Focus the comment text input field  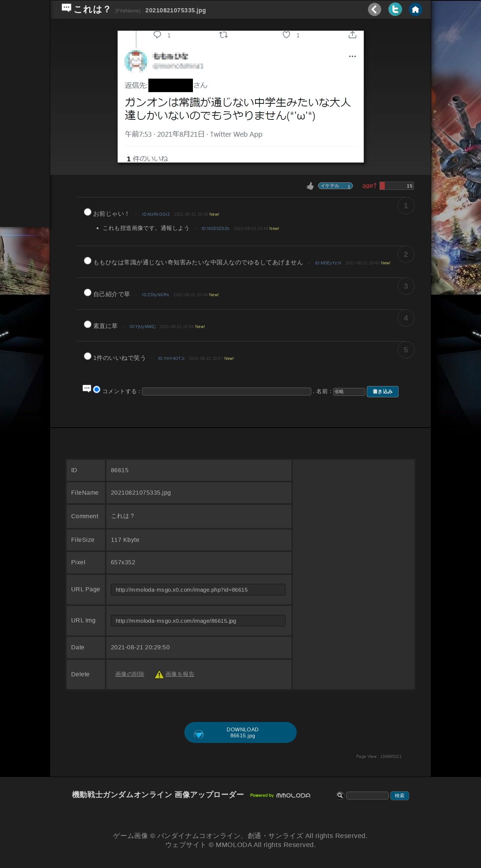227,392
